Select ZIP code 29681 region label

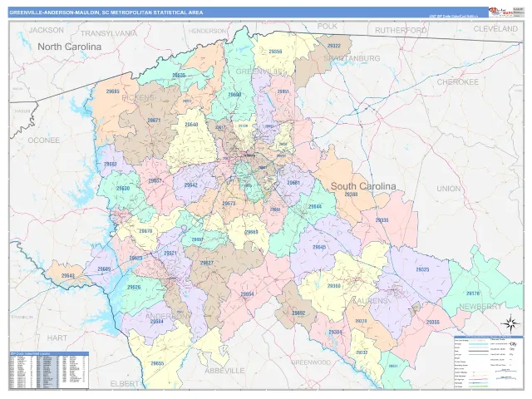tap(293, 183)
